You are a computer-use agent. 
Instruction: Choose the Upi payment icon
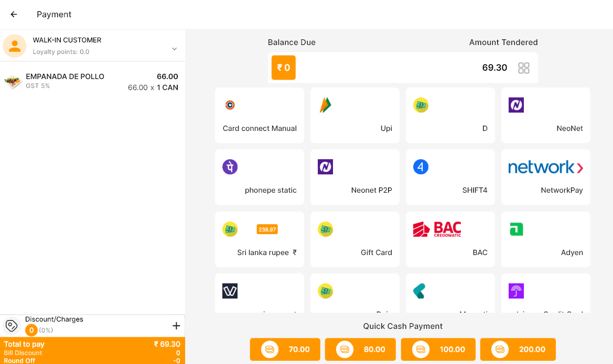click(x=325, y=105)
